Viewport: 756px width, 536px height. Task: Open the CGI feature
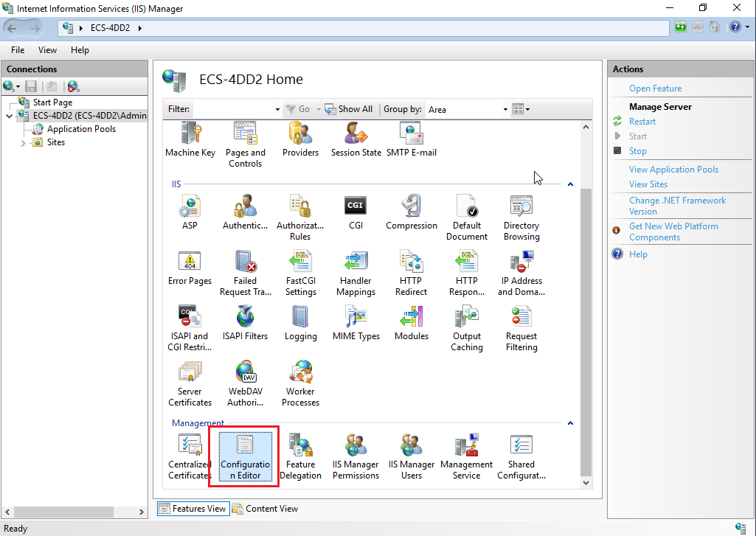point(356,212)
